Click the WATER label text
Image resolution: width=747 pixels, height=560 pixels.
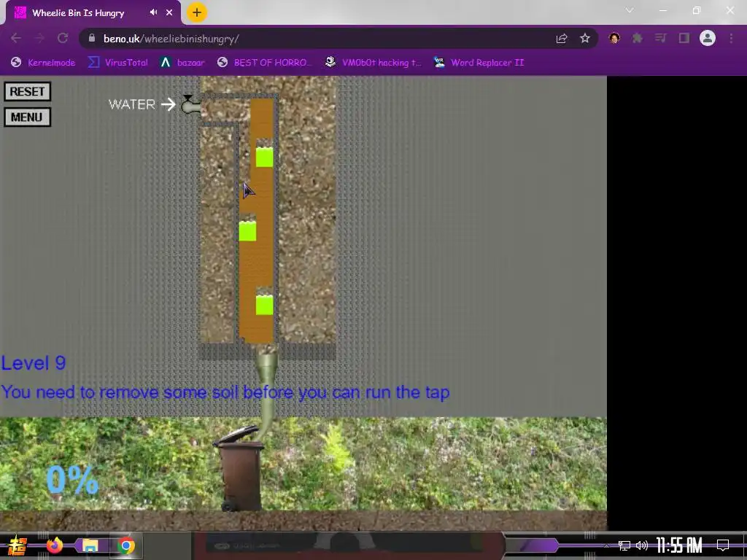click(132, 104)
